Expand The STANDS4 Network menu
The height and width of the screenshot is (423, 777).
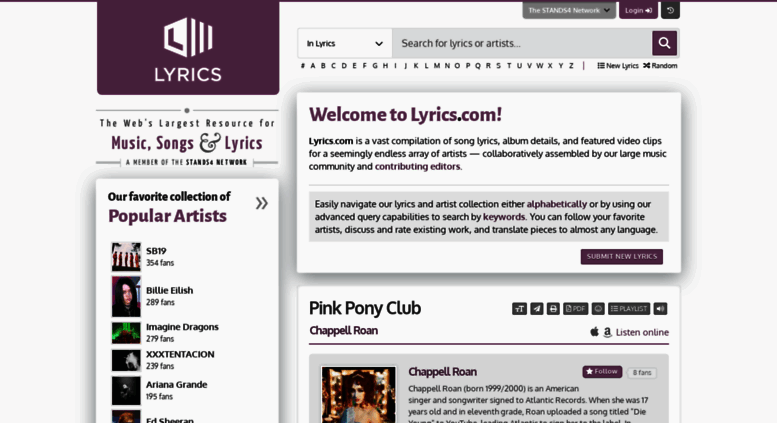[x=569, y=10]
